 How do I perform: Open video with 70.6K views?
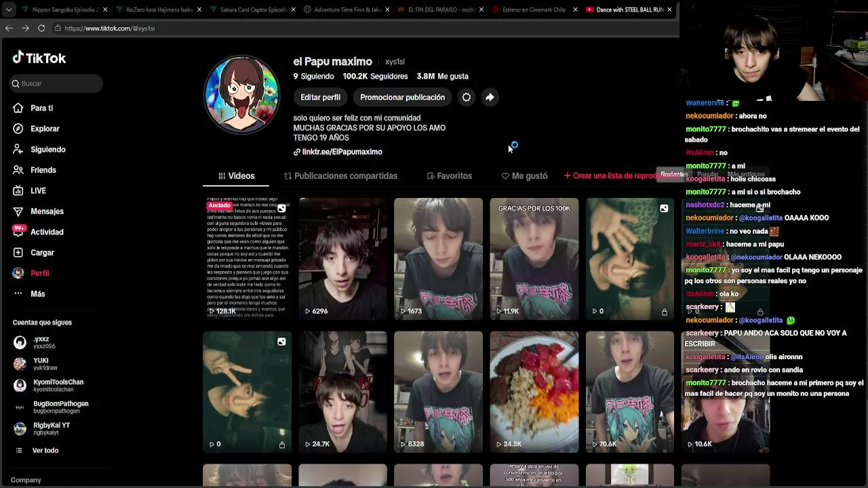coord(629,392)
